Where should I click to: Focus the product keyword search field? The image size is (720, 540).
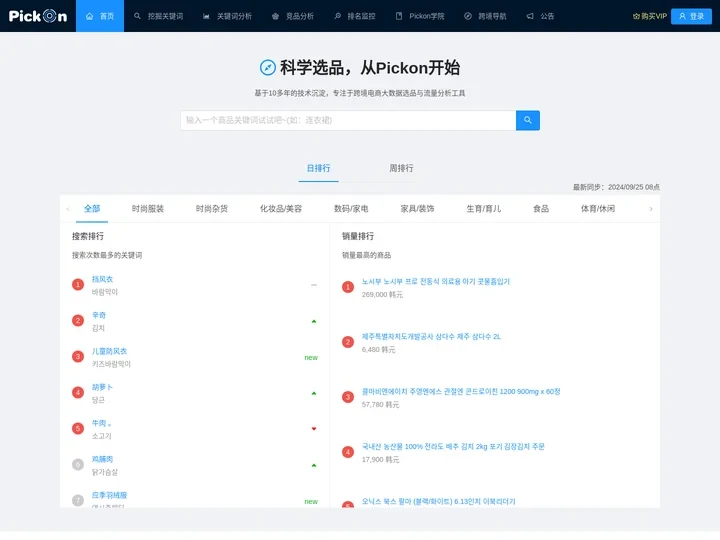348,120
